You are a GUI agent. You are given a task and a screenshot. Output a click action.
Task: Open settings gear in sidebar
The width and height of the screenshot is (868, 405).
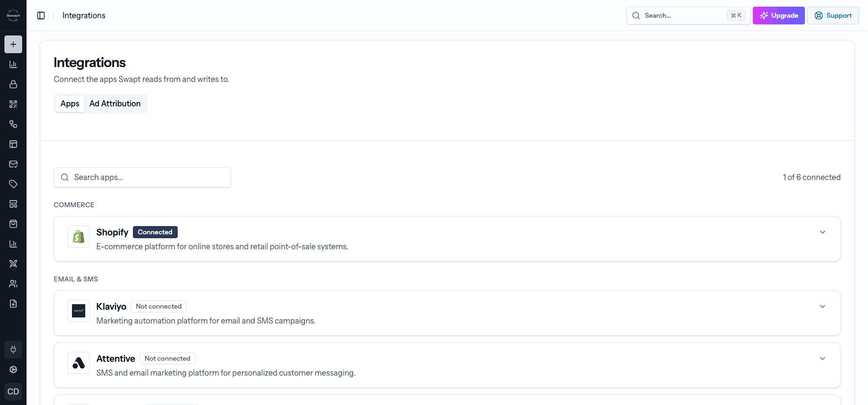tap(13, 370)
